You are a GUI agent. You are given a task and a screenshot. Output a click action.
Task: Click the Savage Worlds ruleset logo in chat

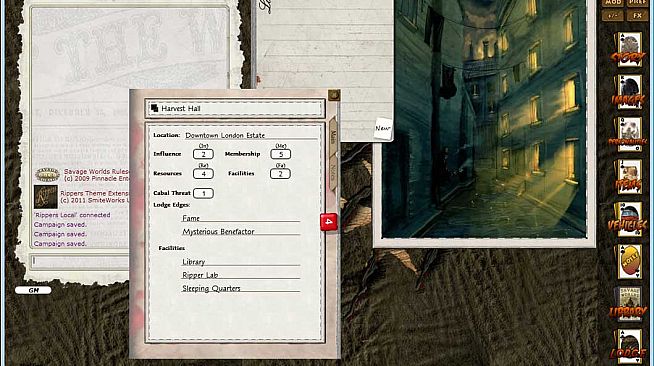tap(47, 175)
